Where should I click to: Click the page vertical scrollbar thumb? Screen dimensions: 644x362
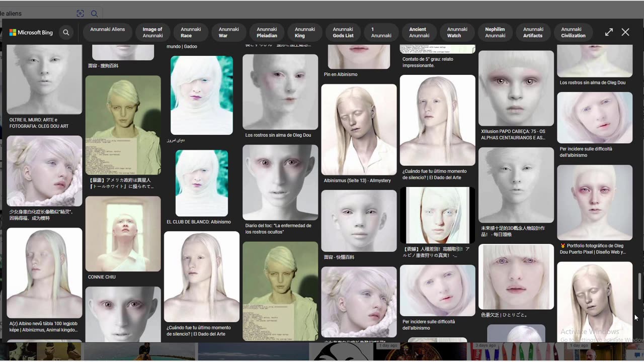click(x=640, y=287)
